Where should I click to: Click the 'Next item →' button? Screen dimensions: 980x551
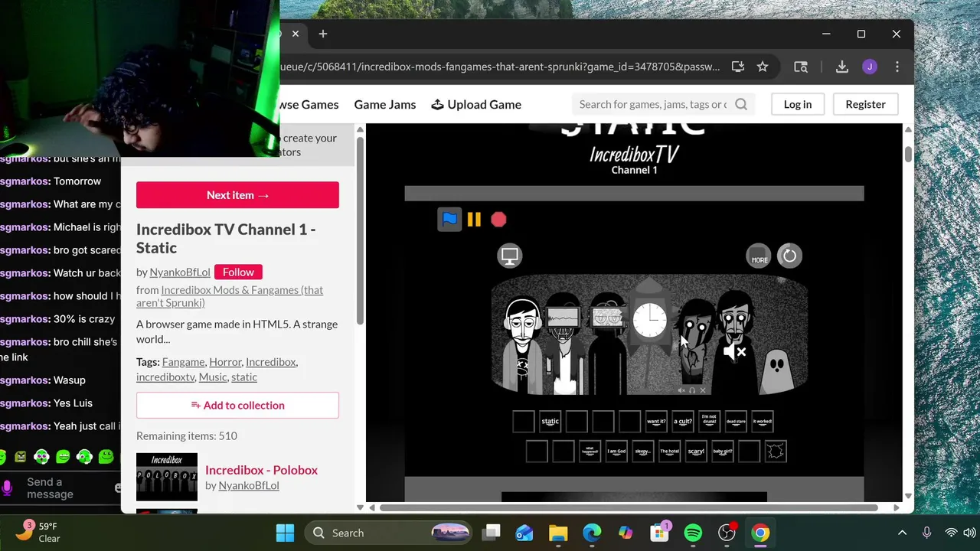(x=237, y=195)
